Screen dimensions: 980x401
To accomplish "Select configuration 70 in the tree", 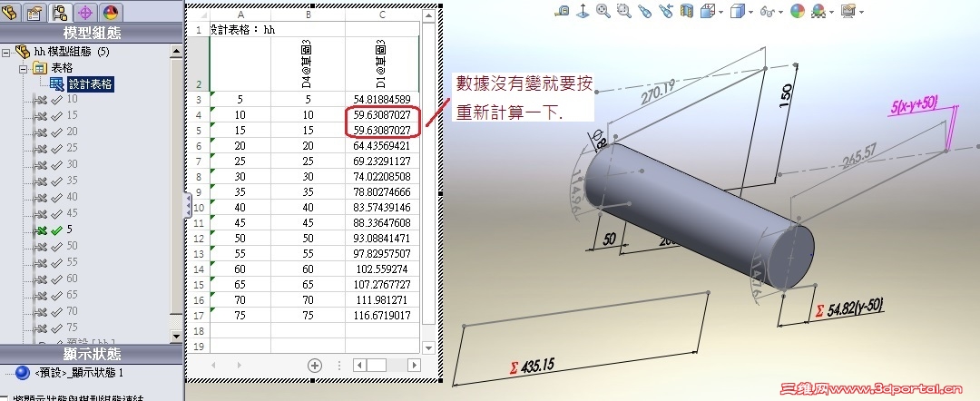I will point(72,310).
